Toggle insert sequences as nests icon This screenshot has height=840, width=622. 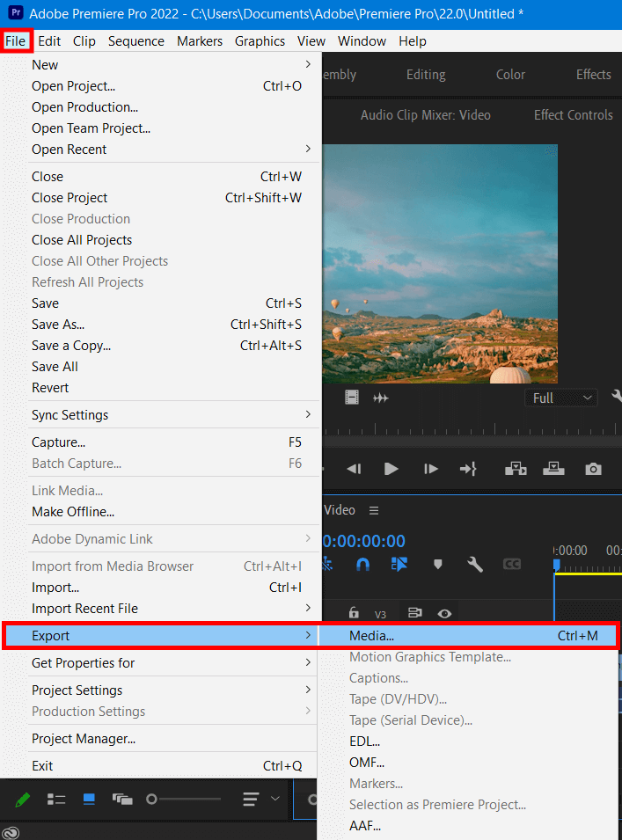(x=327, y=564)
